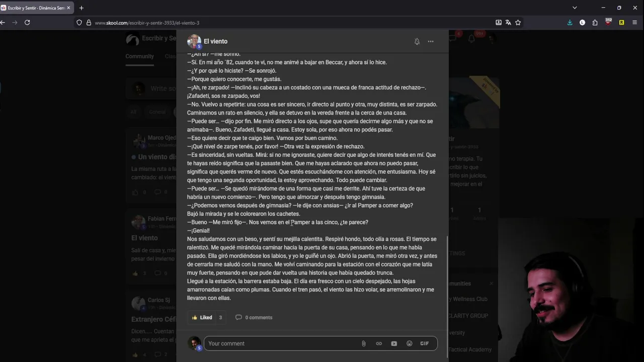
Task: Select the Escribir y Sentir browser tab
Action: coord(37,8)
